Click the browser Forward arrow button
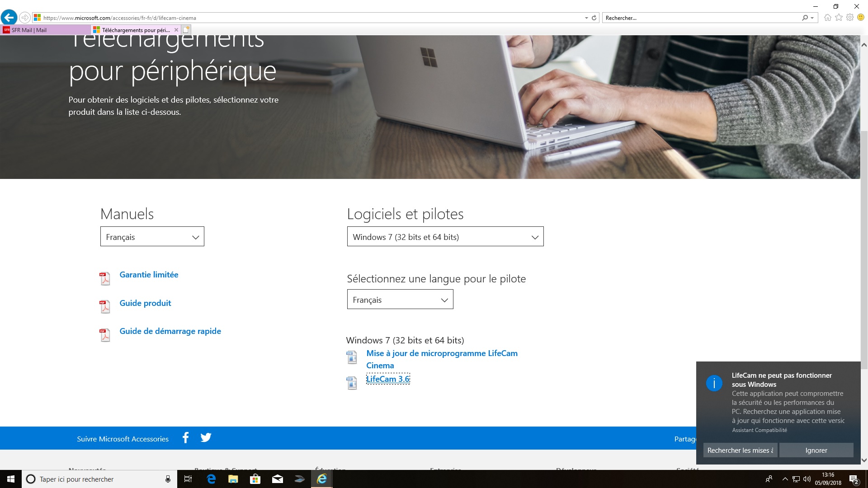This screenshot has width=868, height=488. pos(25,18)
